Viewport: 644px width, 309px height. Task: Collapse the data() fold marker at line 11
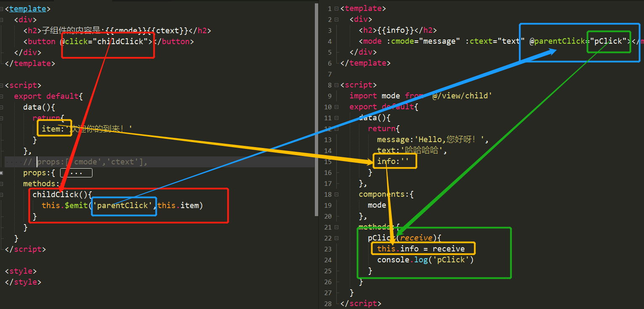click(337, 118)
